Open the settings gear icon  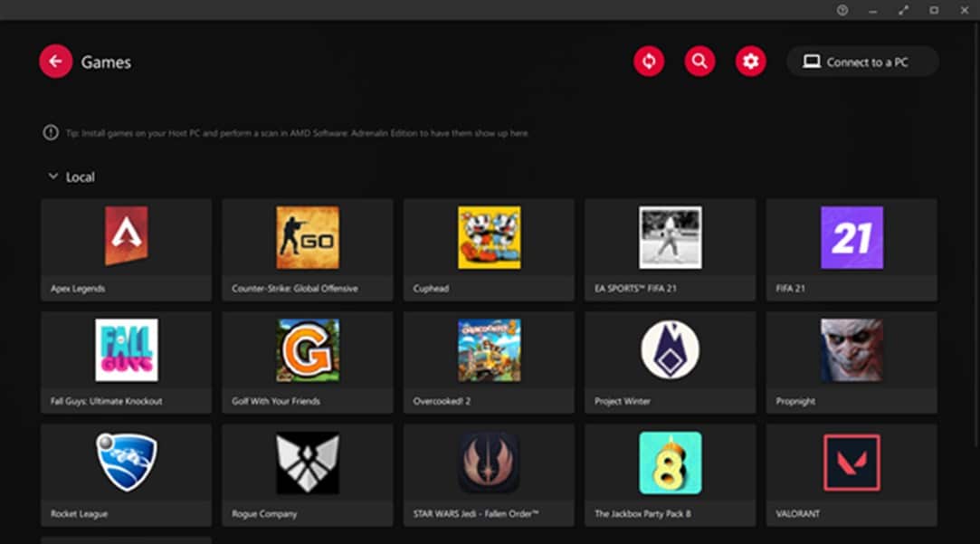coord(749,62)
